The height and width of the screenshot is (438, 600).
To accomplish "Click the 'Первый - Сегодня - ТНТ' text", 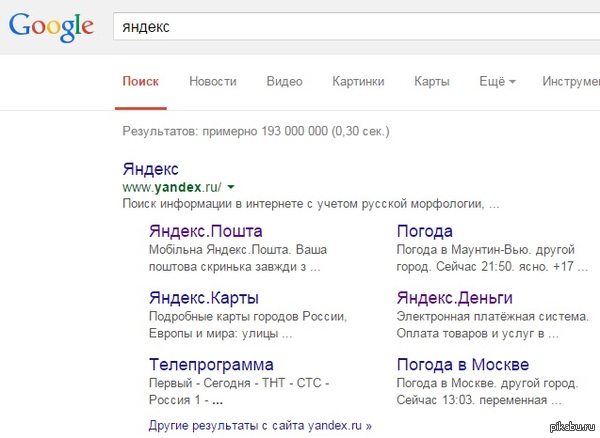I will coord(239,391).
